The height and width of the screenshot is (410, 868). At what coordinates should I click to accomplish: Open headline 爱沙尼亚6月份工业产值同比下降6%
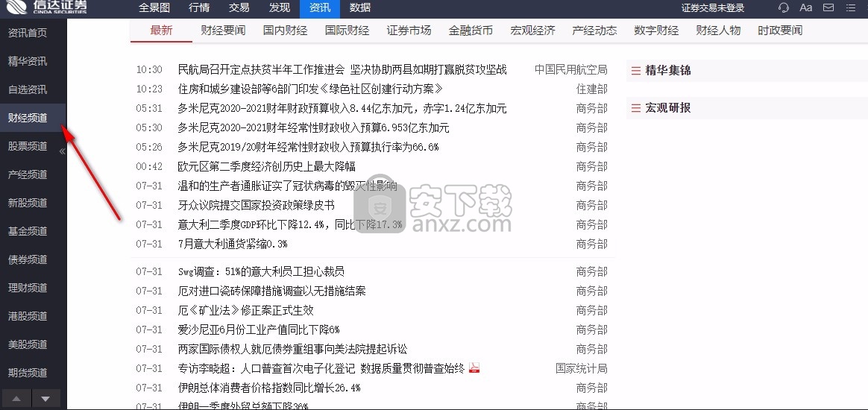click(259, 329)
